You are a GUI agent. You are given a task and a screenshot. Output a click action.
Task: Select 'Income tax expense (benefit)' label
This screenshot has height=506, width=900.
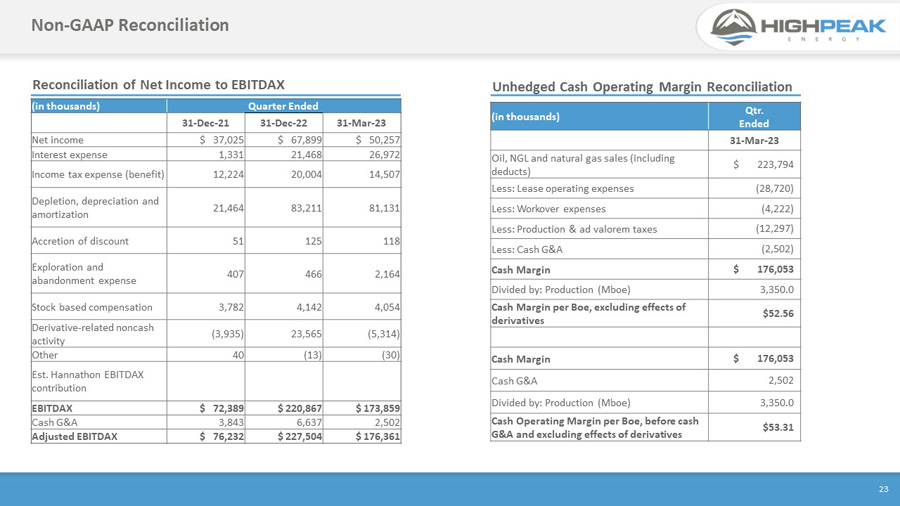click(x=98, y=174)
